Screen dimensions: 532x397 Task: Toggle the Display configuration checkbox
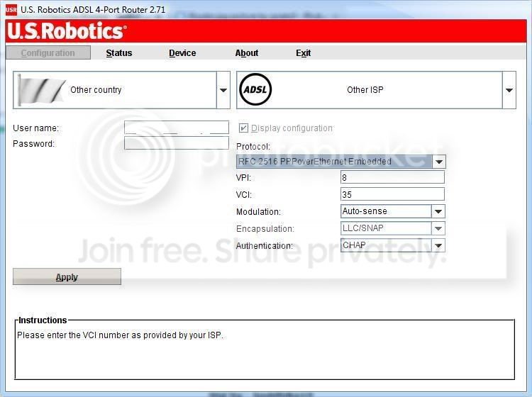(243, 128)
